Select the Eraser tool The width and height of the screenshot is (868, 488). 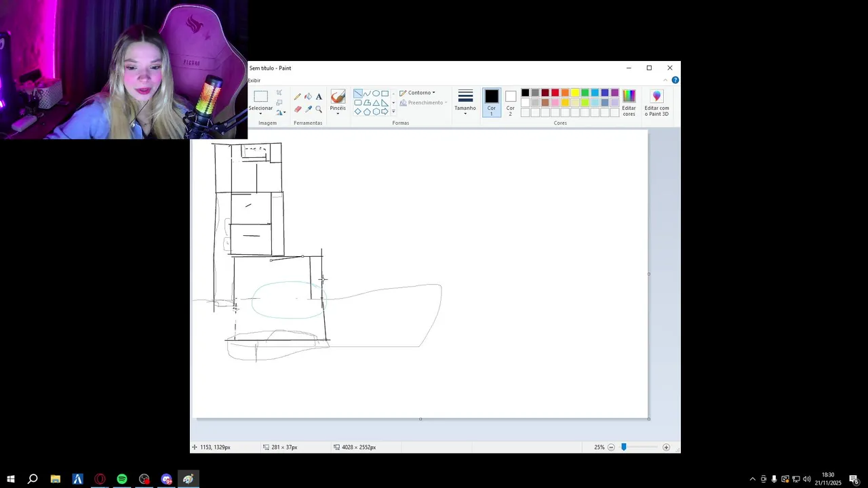(298, 109)
